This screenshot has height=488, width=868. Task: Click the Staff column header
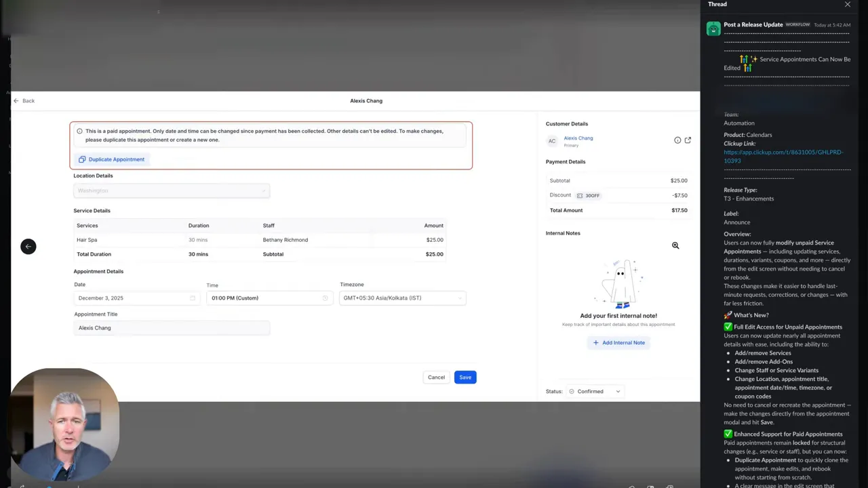point(269,226)
